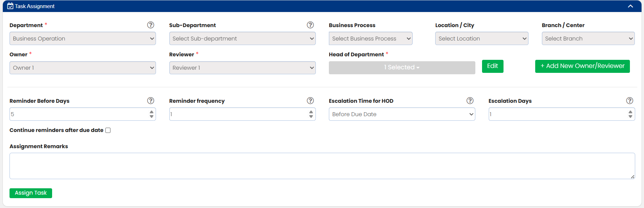Increase Reminder frequency with up arrow

pos(311,112)
